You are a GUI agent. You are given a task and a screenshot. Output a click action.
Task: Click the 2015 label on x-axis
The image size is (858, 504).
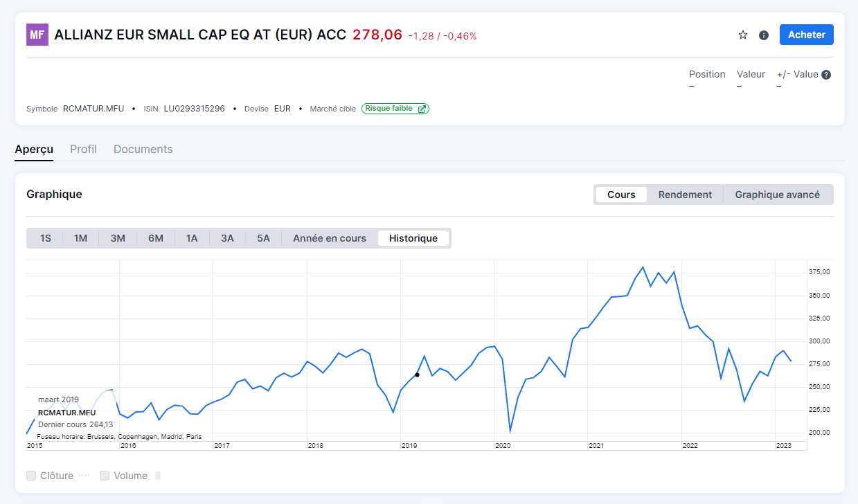[35, 446]
